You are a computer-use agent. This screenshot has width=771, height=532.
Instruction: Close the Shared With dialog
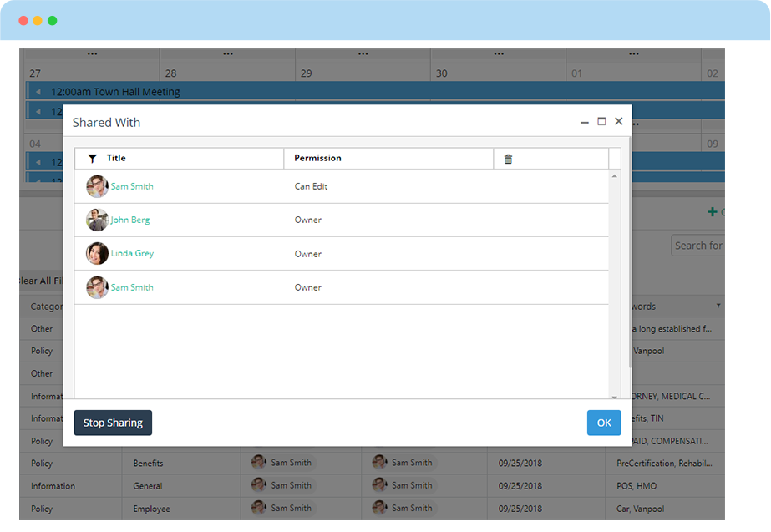point(619,122)
